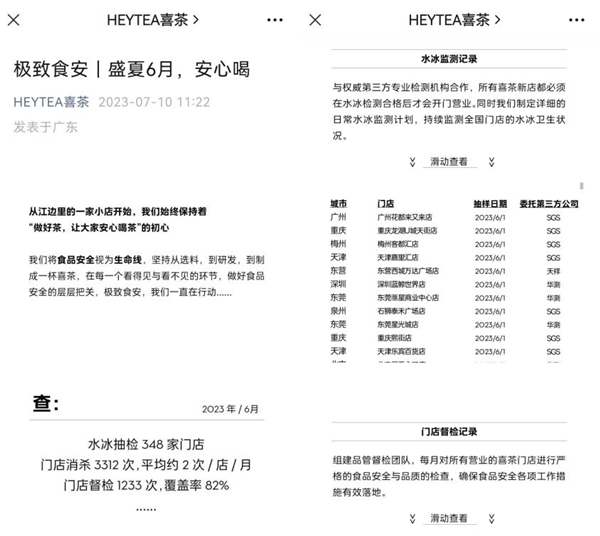600x536 pixels.
Task: Click the 滑动查看 label below the water-ice monitoring text
Action: [449, 162]
